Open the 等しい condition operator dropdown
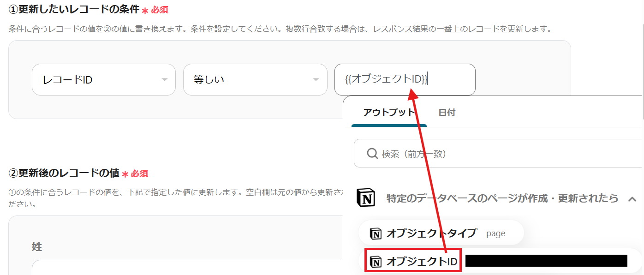644x275 pixels. [x=255, y=79]
